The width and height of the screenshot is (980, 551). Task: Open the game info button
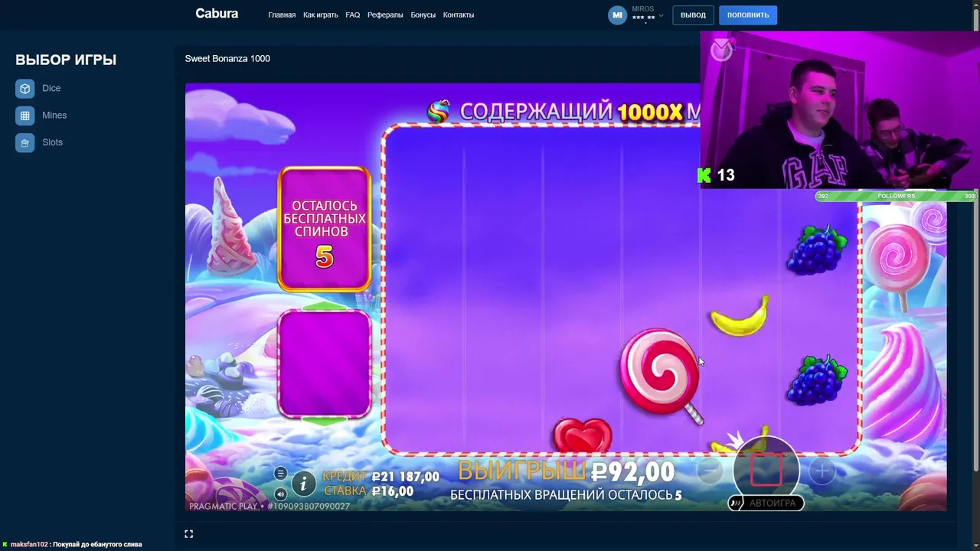304,484
